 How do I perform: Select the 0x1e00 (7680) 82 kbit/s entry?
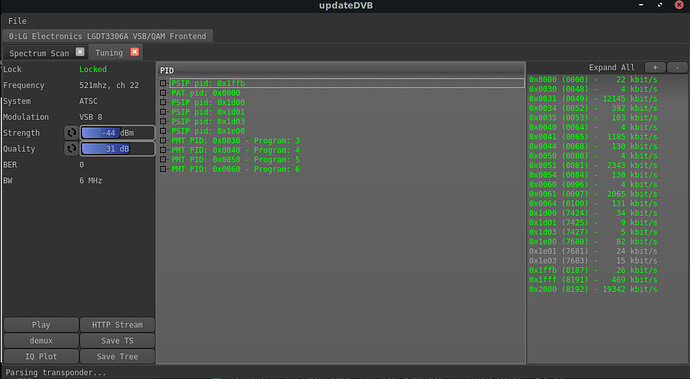click(x=593, y=242)
